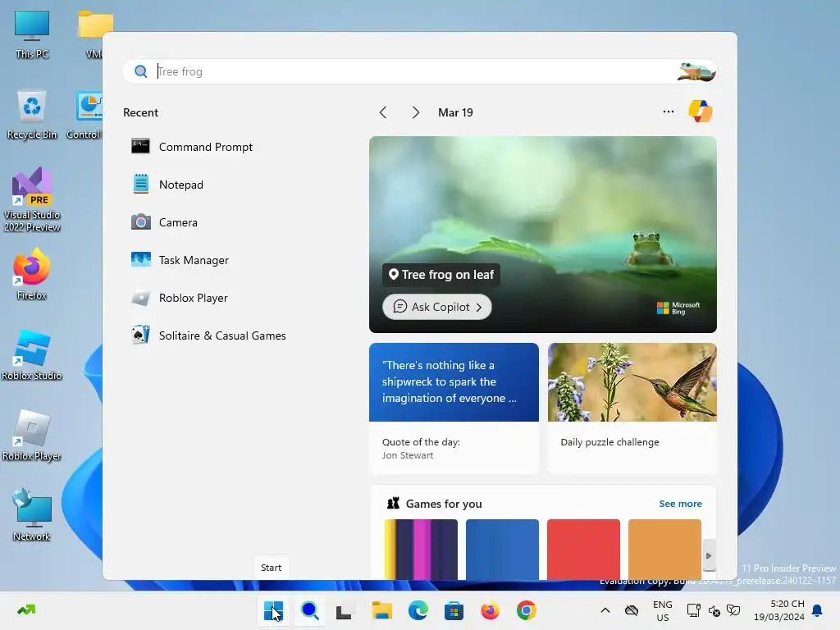Open Microsoft Store from the taskbar
This screenshot has width=840, height=630.
click(454, 610)
